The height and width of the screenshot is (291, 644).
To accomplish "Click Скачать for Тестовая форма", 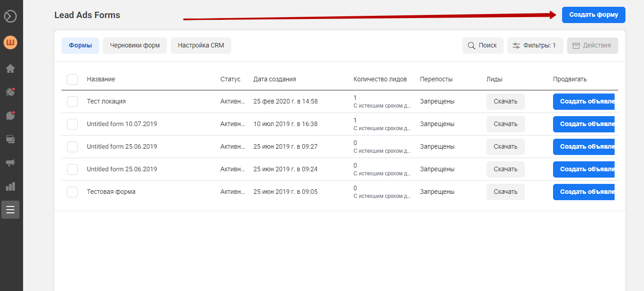I will point(506,192).
